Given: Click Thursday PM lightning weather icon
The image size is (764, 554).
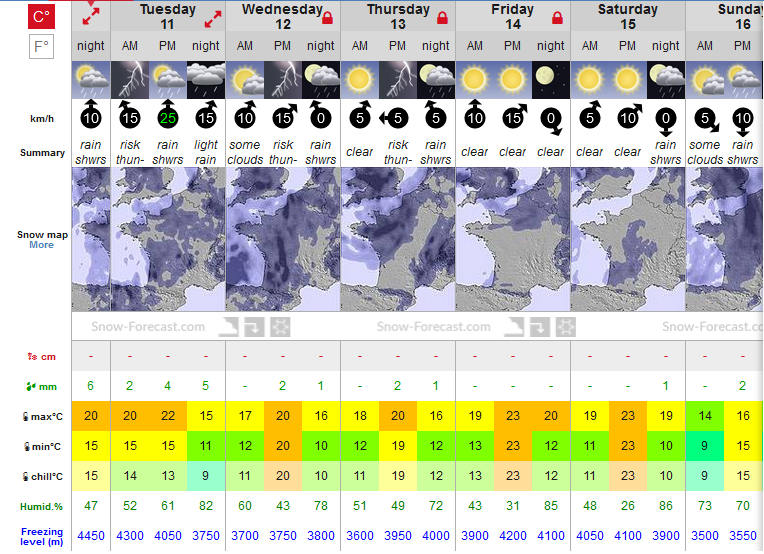Looking at the screenshot, I should coord(398,80).
